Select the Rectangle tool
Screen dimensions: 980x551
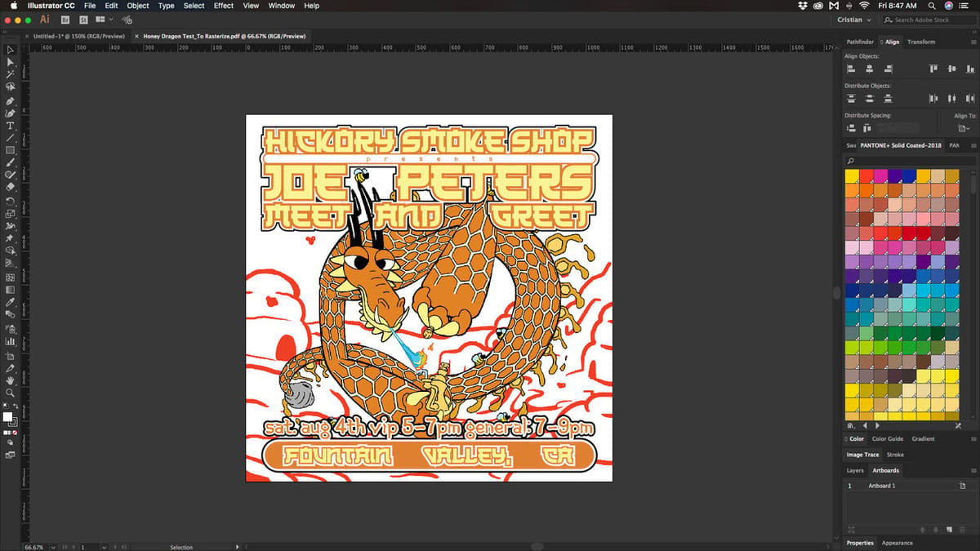tap(10, 150)
